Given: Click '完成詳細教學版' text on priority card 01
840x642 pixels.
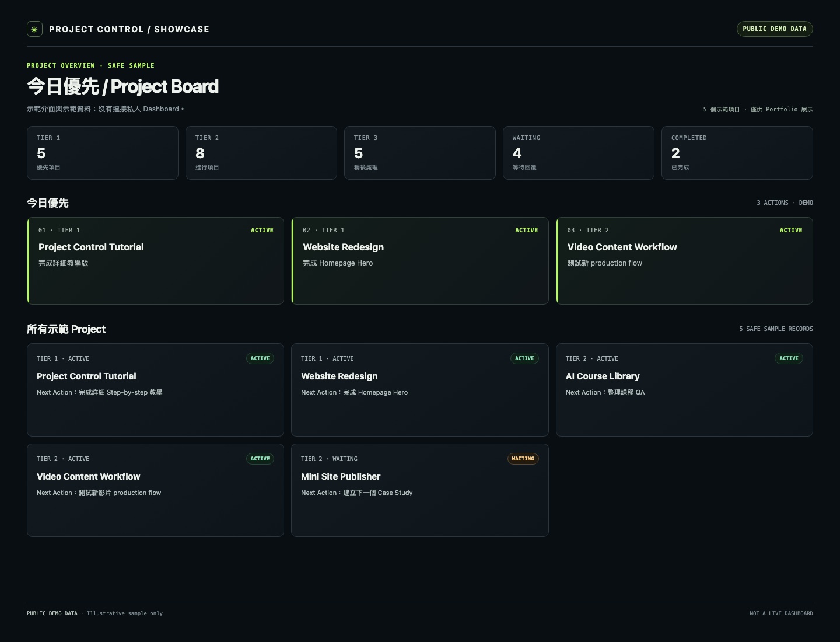Looking at the screenshot, I should click(x=64, y=263).
